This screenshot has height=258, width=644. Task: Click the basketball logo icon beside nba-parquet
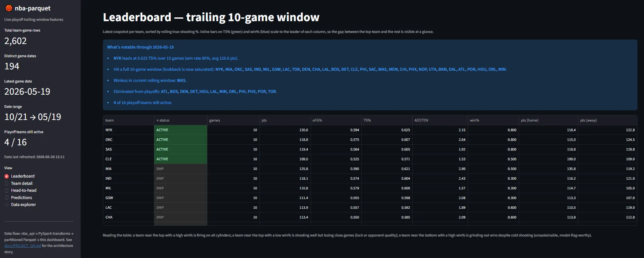[9, 8]
